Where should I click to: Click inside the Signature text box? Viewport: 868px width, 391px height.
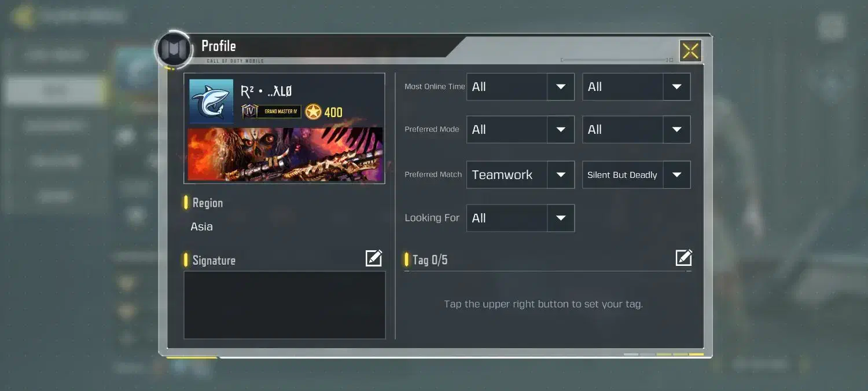[x=285, y=305]
